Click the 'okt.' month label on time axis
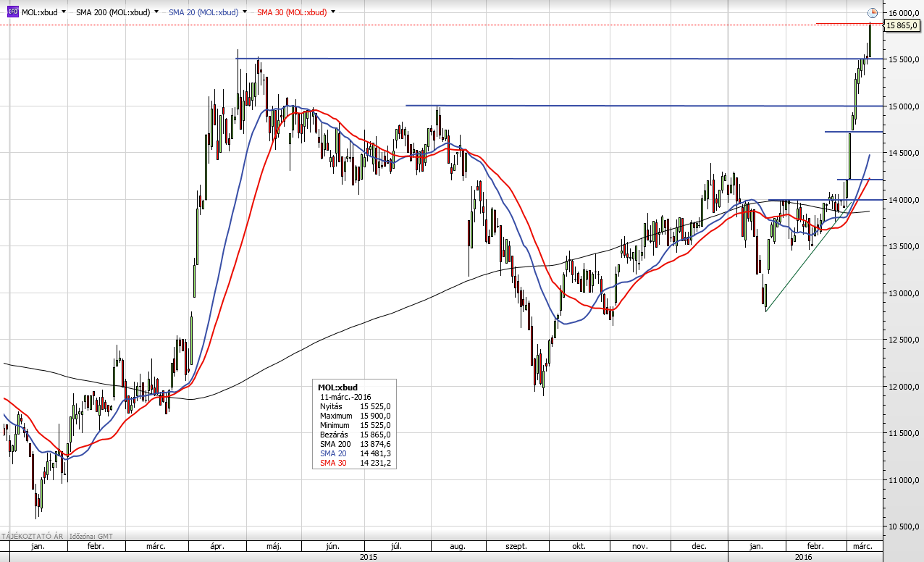This screenshot has width=924, height=562. tap(579, 546)
